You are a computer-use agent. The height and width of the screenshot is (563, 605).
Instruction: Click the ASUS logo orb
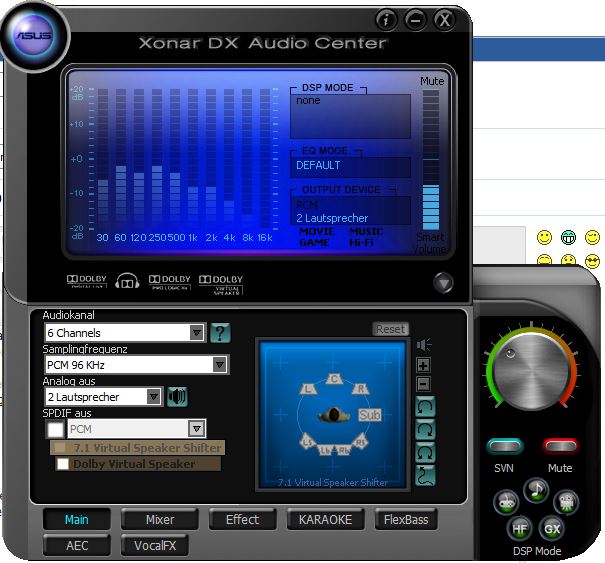point(34,36)
